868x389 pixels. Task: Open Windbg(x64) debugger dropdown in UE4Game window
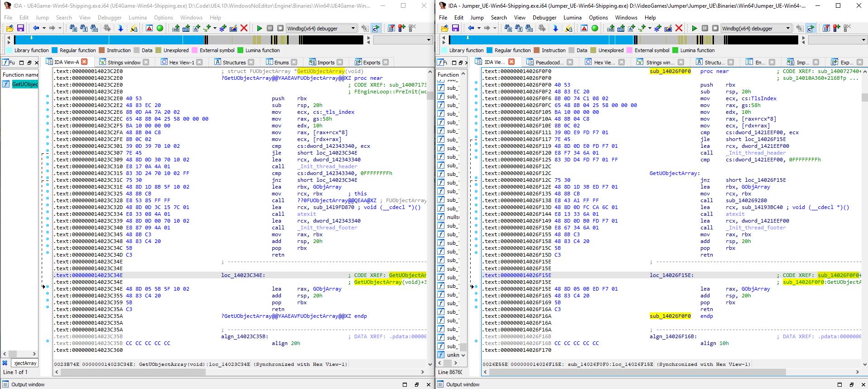click(x=321, y=28)
